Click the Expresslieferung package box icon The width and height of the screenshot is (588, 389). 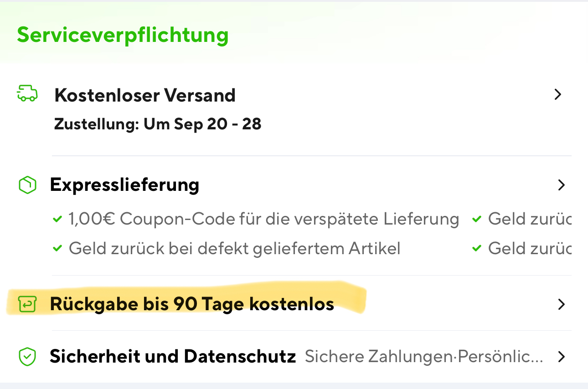[x=27, y=185]
